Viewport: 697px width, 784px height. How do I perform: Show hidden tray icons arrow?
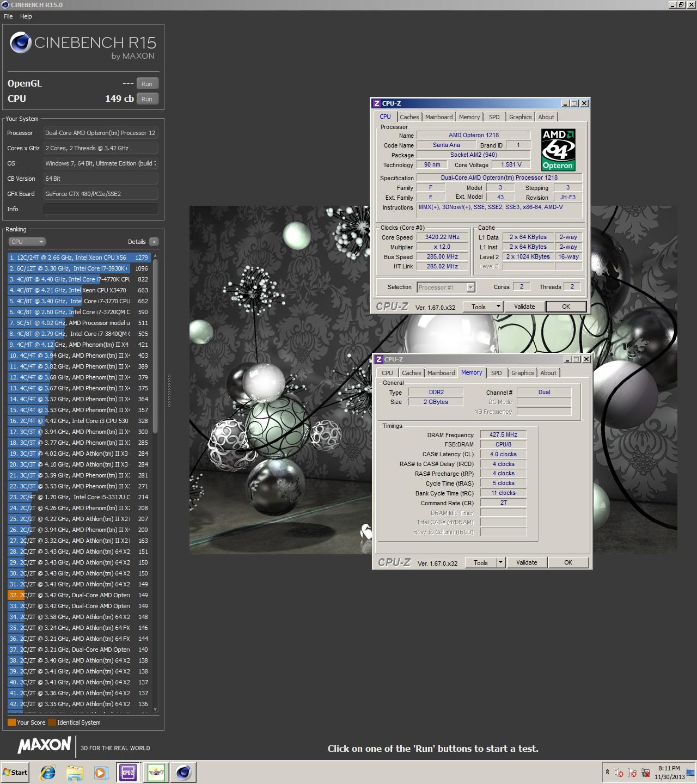(607, 772)
